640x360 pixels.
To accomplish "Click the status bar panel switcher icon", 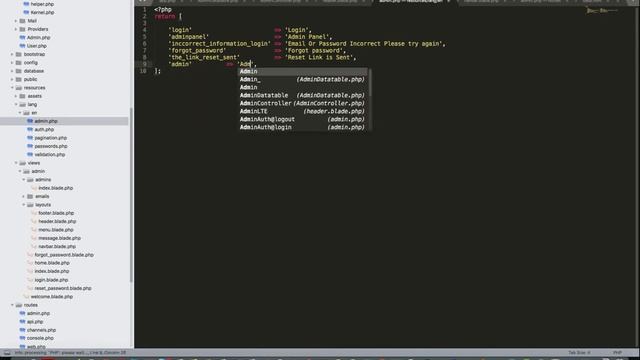I will 7,353.
